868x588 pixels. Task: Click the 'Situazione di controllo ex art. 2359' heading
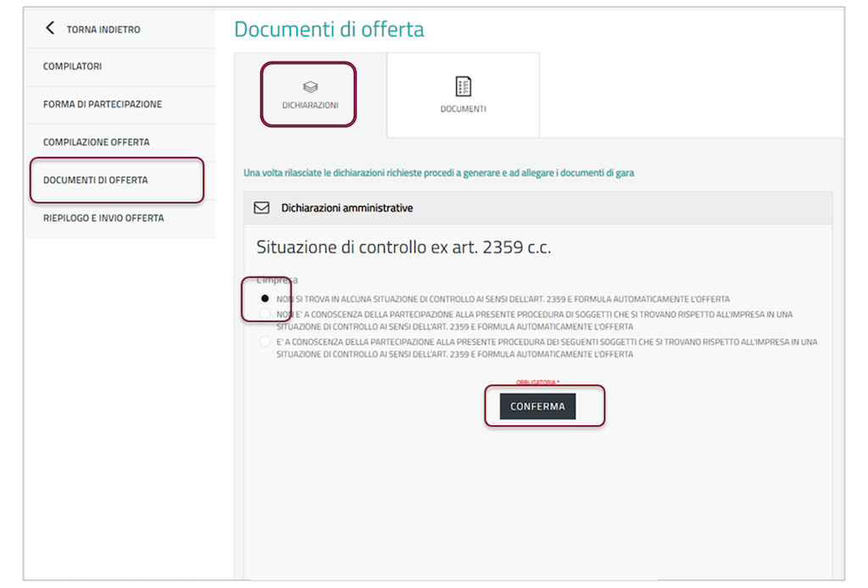(x=404, y=248)
